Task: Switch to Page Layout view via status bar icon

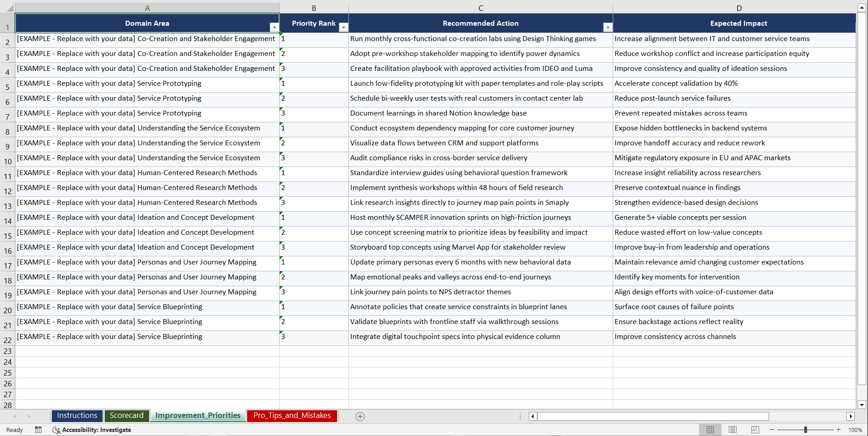Action: pyautogui.click(x=732, y=430)
